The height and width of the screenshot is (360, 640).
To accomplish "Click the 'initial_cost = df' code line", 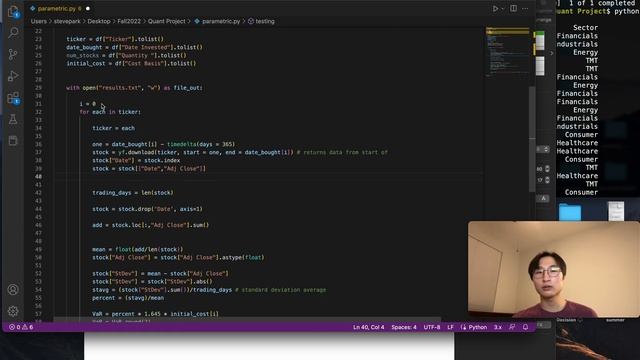I will (131, 64).
